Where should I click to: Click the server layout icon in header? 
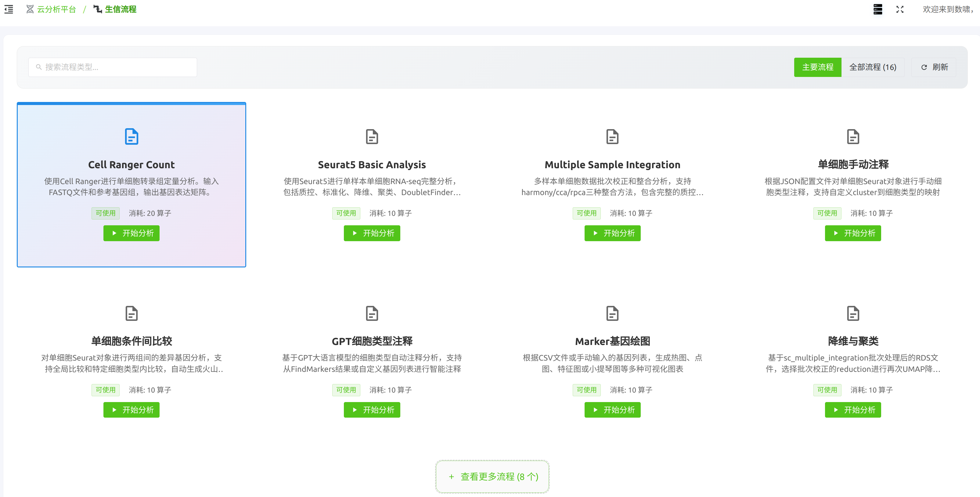click(x=878, y=9)
